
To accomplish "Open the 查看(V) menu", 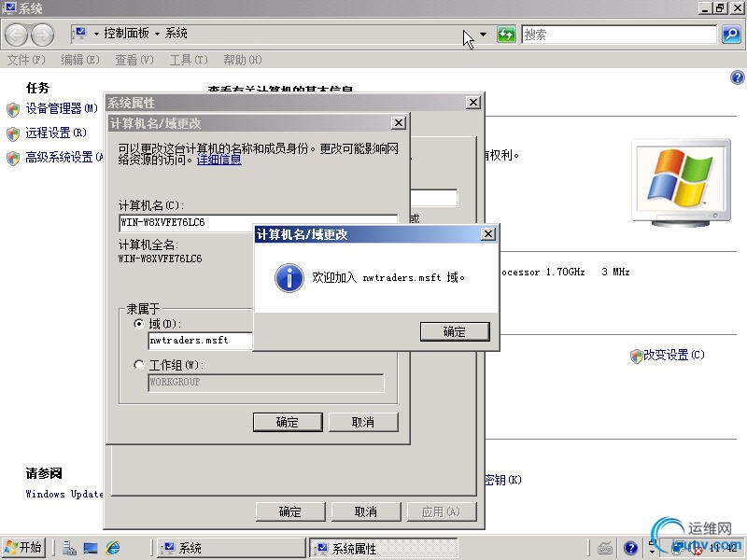I will point(134,60).
